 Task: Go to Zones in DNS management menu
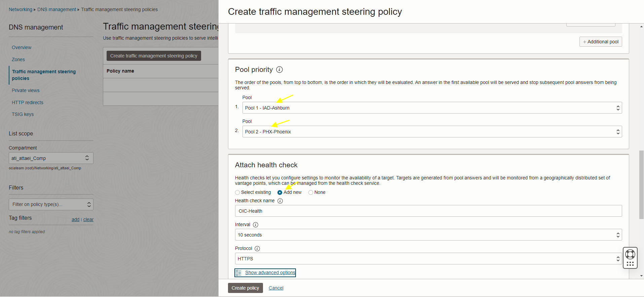tap(18, 59)
